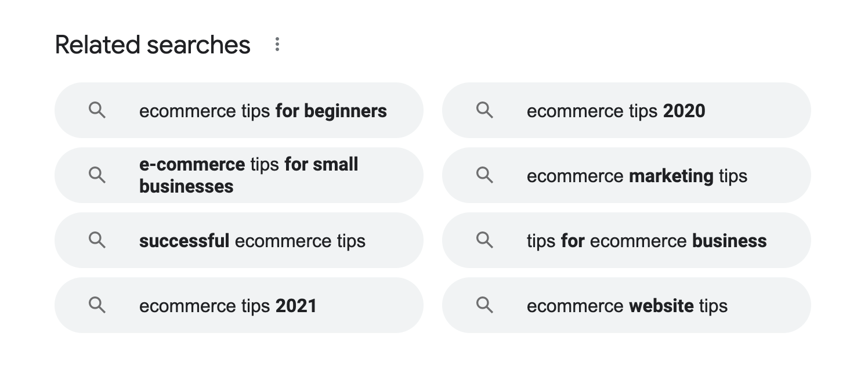Select the 'ecommerce marketing tips' suggestion
Image resolution: width=868 pixels, height=369 pixels.
pos(636,175)
